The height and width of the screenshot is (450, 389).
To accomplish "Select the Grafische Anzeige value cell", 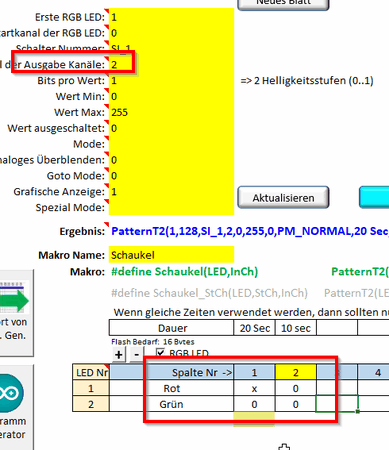I will click(171, 192).
